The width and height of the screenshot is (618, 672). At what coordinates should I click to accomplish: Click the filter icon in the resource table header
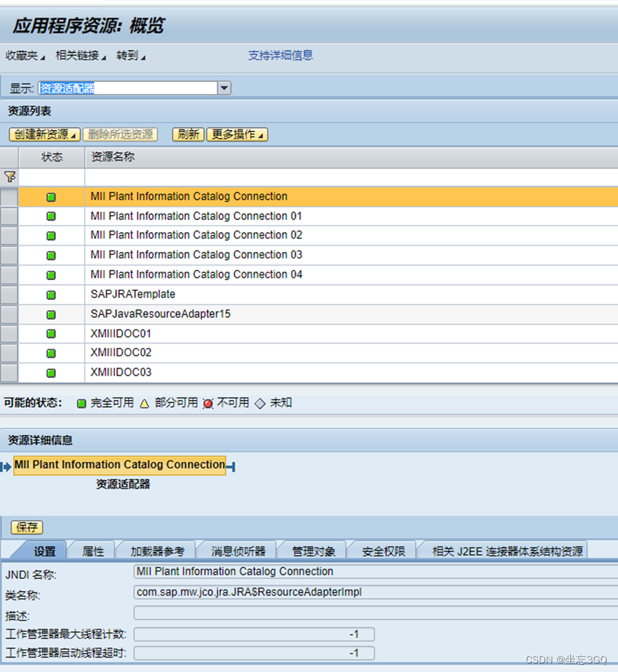(9, 176)
